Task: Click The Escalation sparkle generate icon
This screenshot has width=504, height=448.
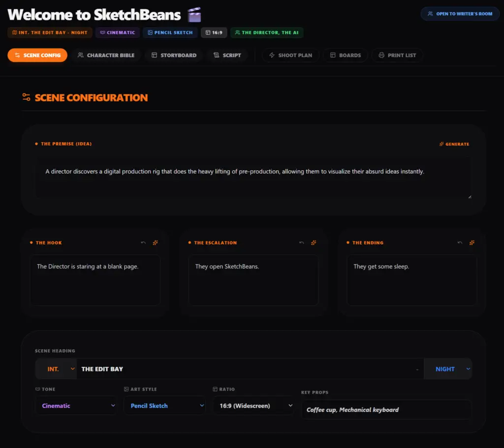Action: click(x=314, y=242)
